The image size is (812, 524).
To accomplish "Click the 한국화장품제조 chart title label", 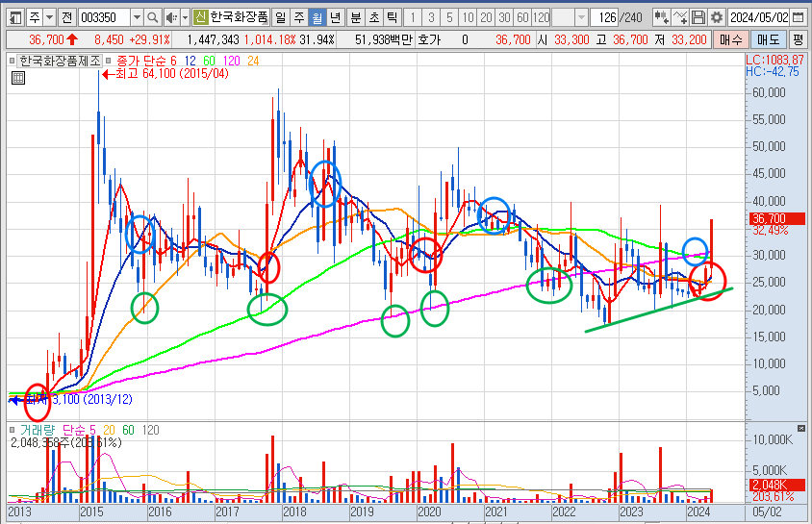I will [x=60, y=61].
